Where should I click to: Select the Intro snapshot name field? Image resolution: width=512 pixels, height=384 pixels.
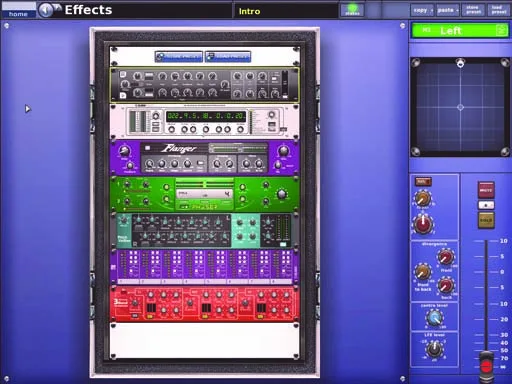(x=285, y=11)
